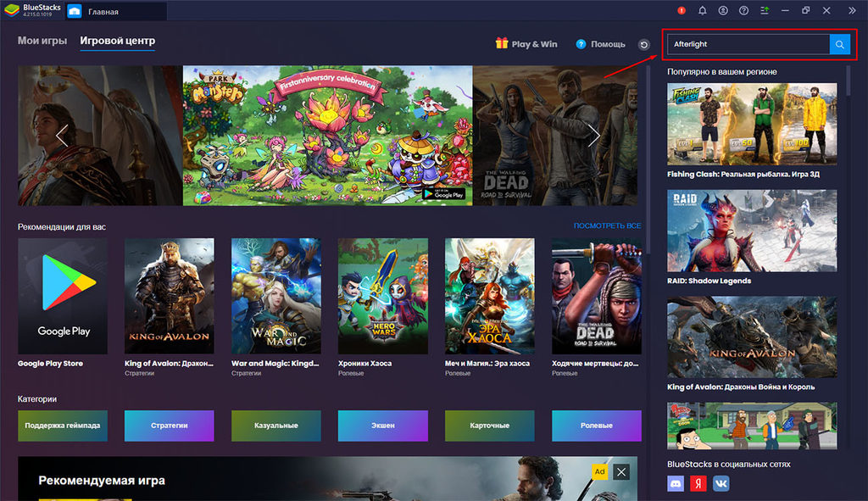Click the main content vertical scrollbar
This screenshot has width=868, height=501.
tap(648, 160)
